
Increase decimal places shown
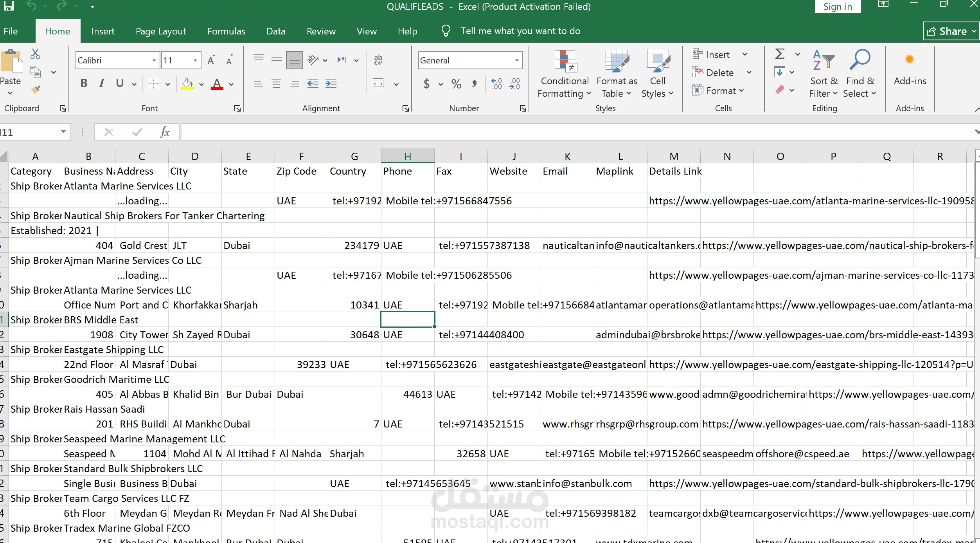point(496,84)
